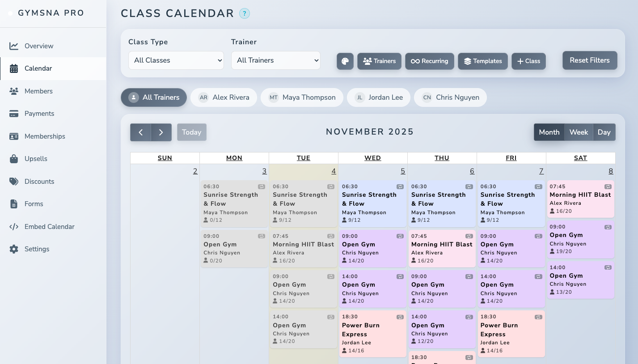
Task: Toggle the Alex Rivera trainer filter
Action: tap(224, 97)
